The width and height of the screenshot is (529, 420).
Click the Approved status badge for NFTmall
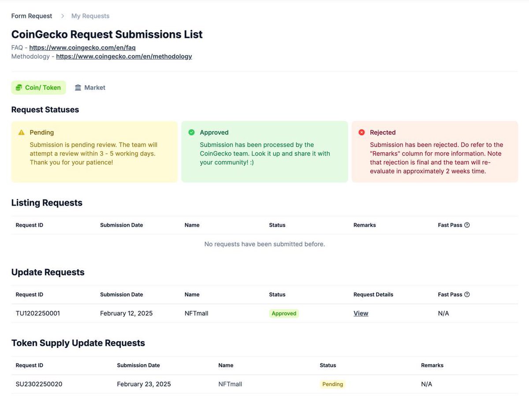[284, 313]
